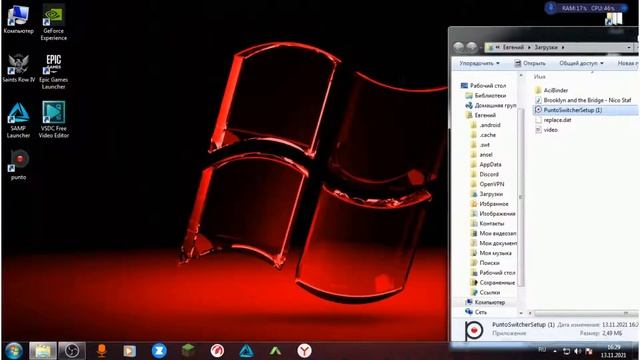
Task: Open the volume speaker tray icon
Action: click(x=578, y=351)
